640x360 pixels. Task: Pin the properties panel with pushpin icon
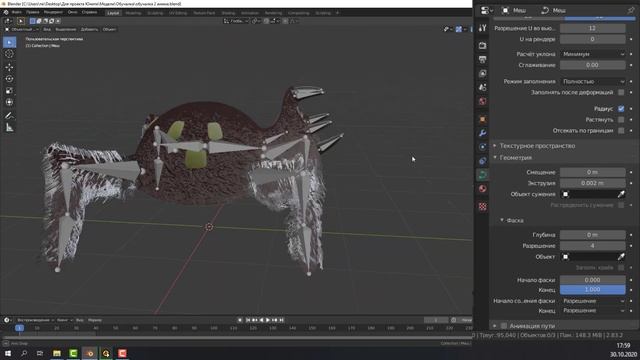point(631,10)
